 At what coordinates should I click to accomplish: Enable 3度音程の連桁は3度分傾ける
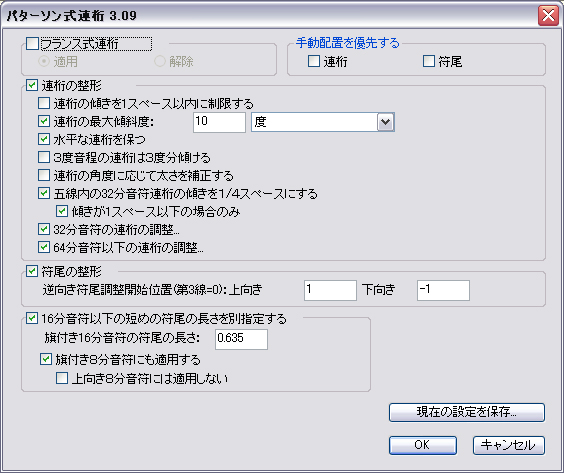(x=44, y=157)
